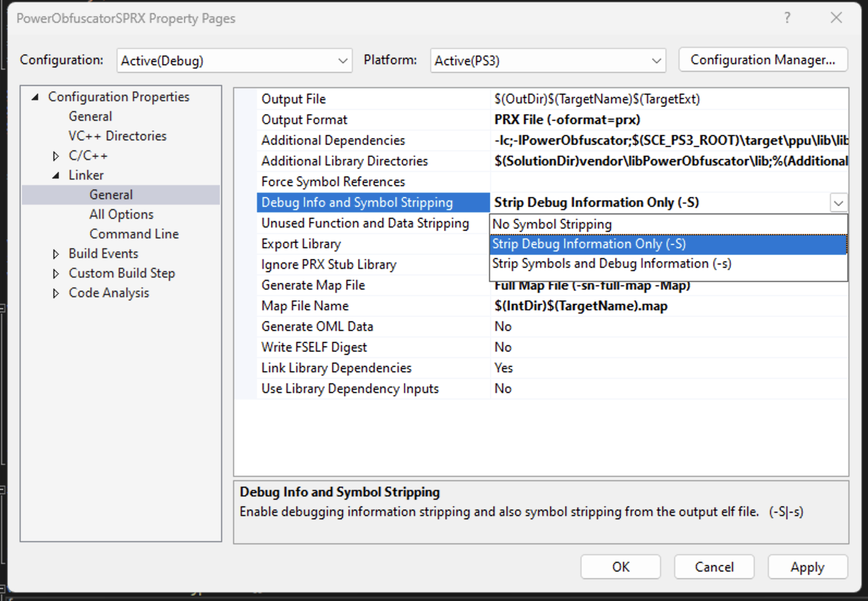Click Unused Function and Data Stripping property
This screenshot has width=868, height=601.
tap(365, 223)
